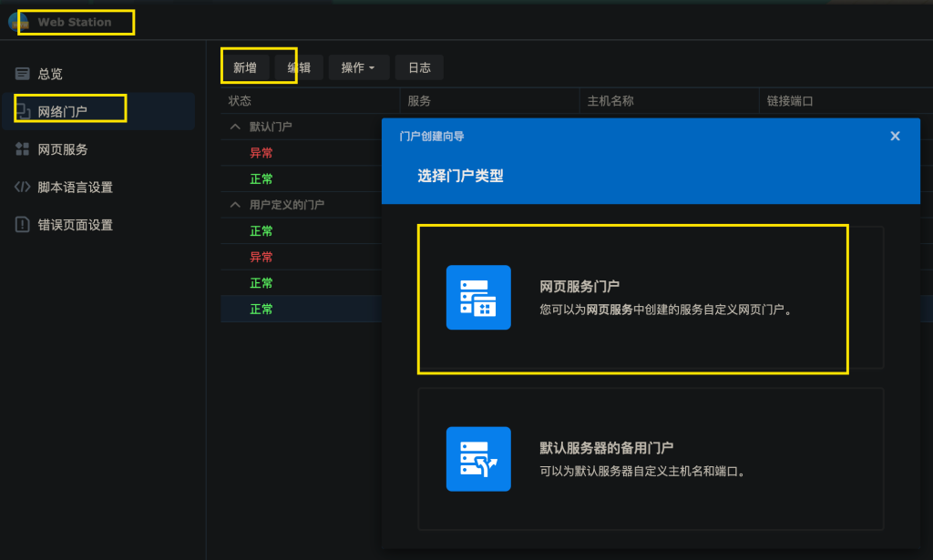The image size is (933, 560).
Task: Click the 默认服务器的备用门户 blue icon
Action: (x=478, y=459)
